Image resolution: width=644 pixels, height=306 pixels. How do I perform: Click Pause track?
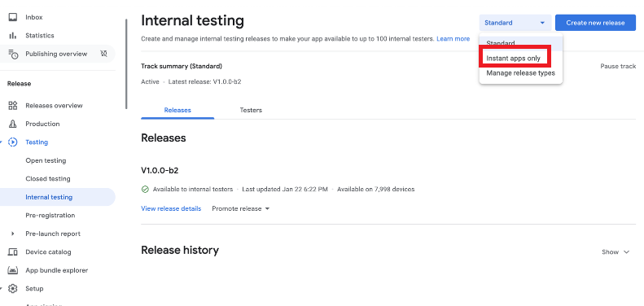(618, 66)
